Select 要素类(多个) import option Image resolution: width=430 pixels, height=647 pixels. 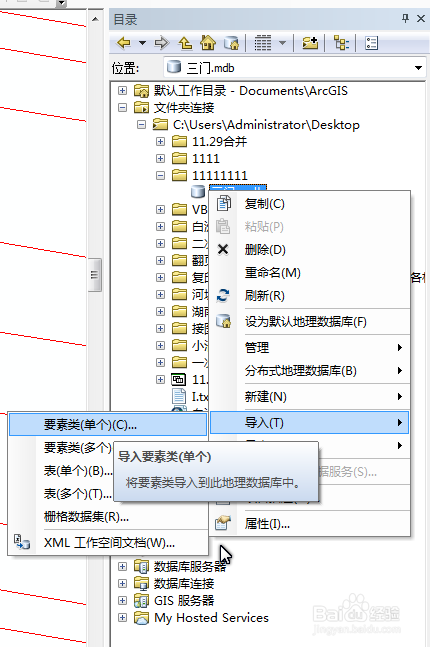click(x=78, y=447)
